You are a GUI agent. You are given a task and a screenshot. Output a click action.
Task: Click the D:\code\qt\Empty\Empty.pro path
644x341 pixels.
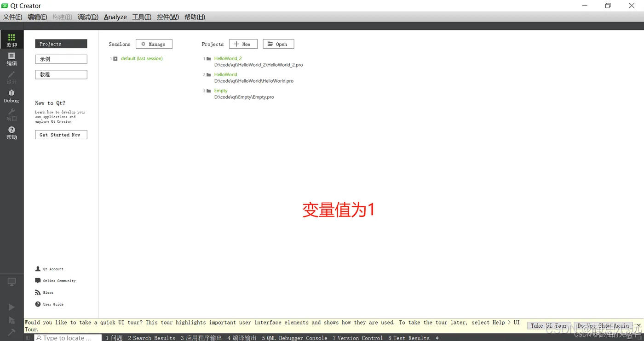click(244, 97)
